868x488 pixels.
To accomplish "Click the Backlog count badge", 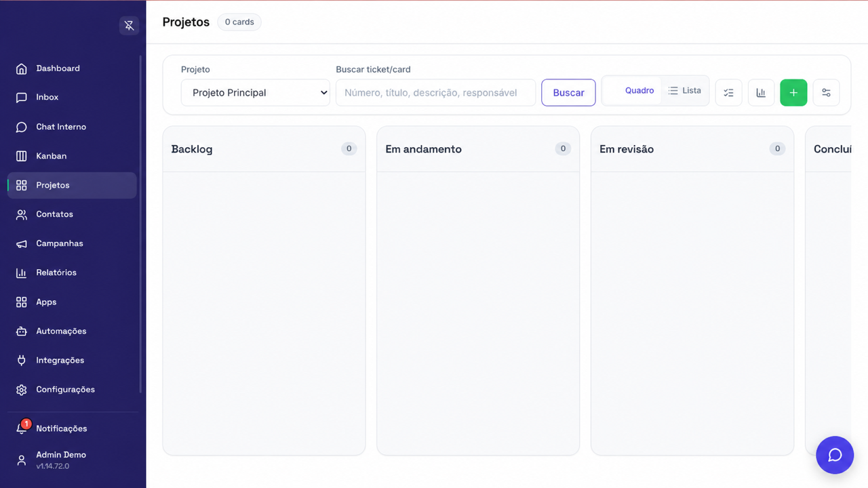I will coord(349,148).
